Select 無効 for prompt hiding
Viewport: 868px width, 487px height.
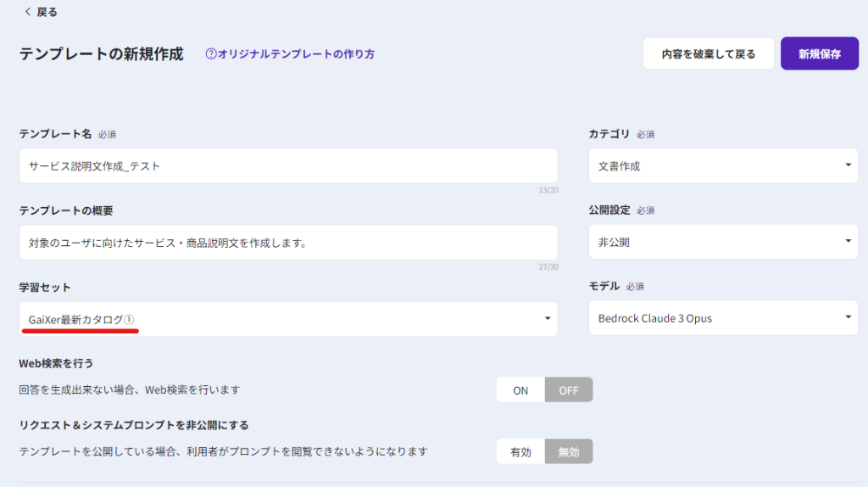tap(568, 452)
